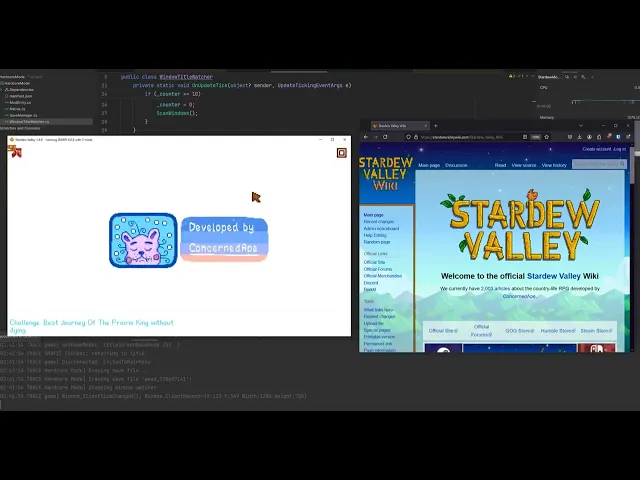This screenshot has height=480, width=640.
Task: Click the ConcernedApe link in wiki intro
Action: [519, 296]
